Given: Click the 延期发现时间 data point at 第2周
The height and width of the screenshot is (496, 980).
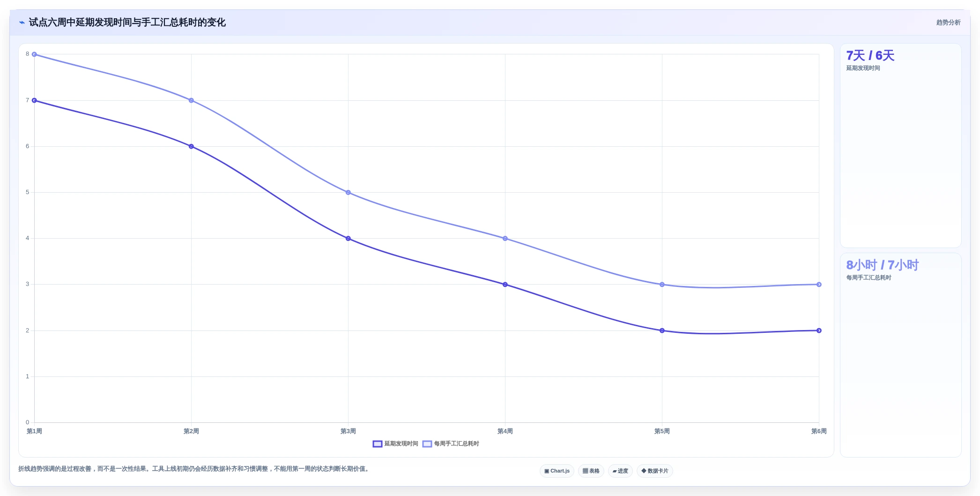Looking at the screenshot, I should click(191, 146).
